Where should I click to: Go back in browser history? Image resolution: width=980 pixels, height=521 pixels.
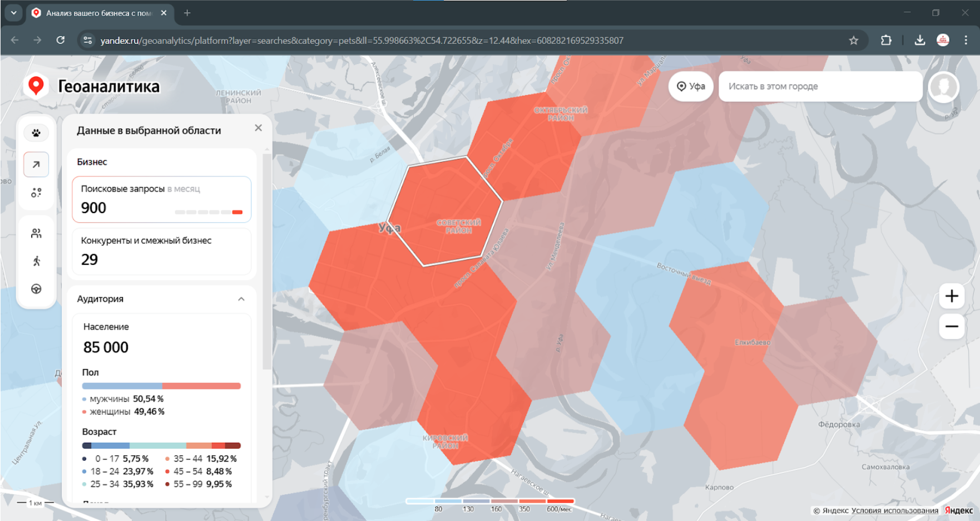(x=15, y=40)
